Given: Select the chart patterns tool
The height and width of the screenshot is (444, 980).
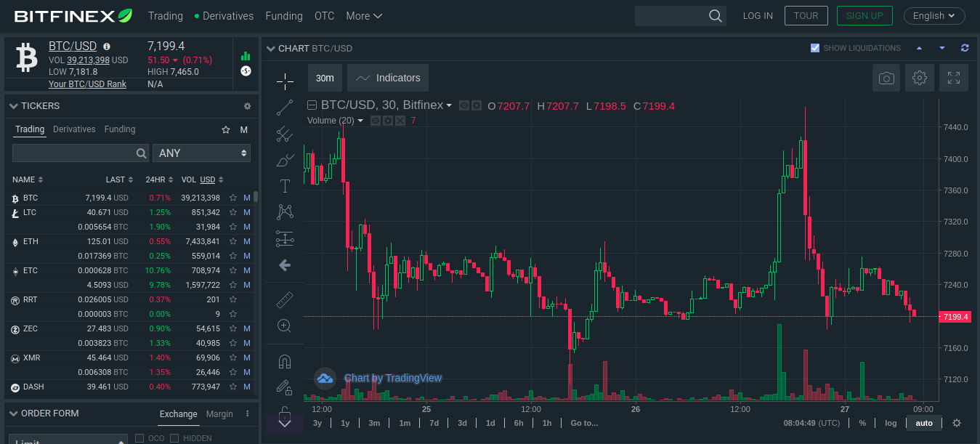Looking at the screenshot, I should click(285, 212).
